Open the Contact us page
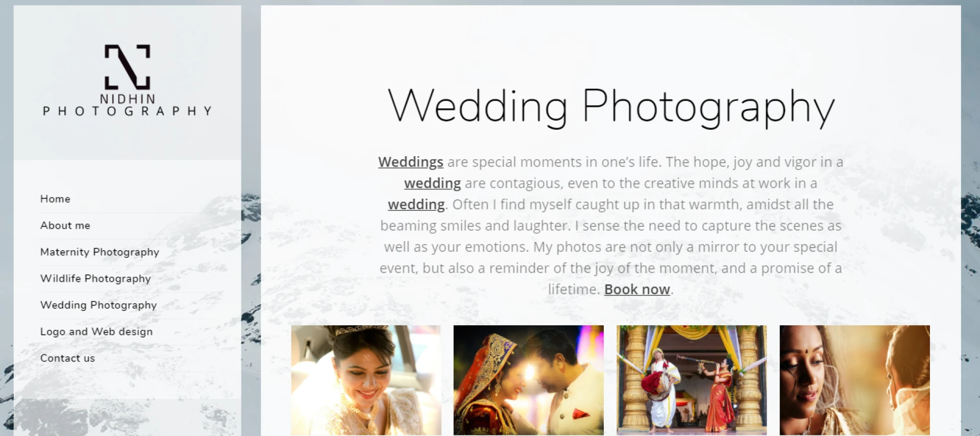Image resolution: width=980 pixels, height=436 pixels. tap(67, 358)
